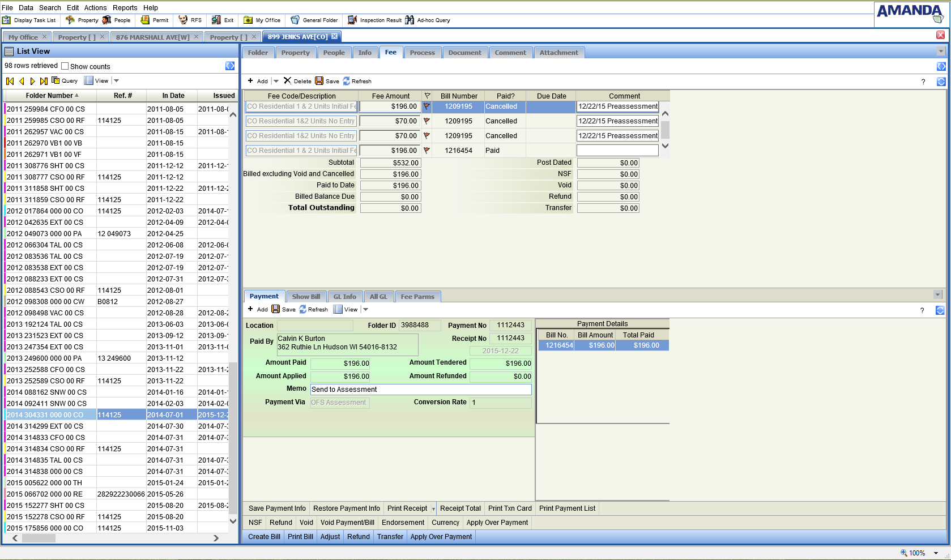Toggle flag on the $196.00 Paid fee row

pyautogui.click(x=427, y=151)
